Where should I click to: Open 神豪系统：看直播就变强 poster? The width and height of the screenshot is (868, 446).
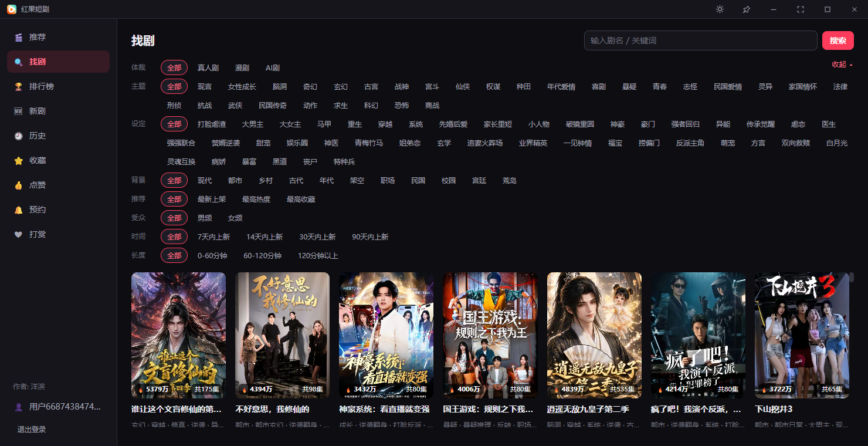(x=386, y=335)
